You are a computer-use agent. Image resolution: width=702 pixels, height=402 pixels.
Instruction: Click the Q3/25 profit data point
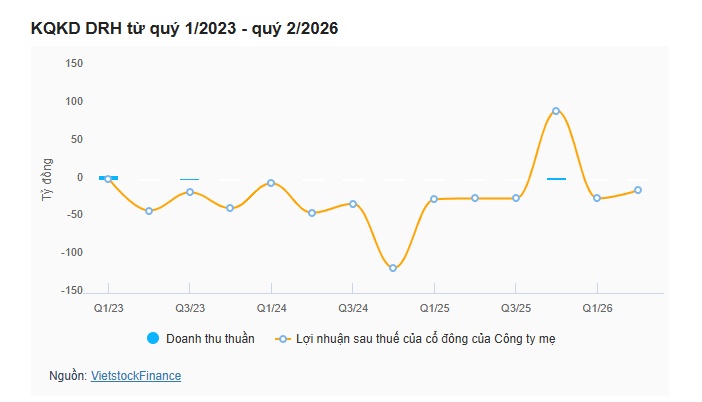(x=516, y=198)
